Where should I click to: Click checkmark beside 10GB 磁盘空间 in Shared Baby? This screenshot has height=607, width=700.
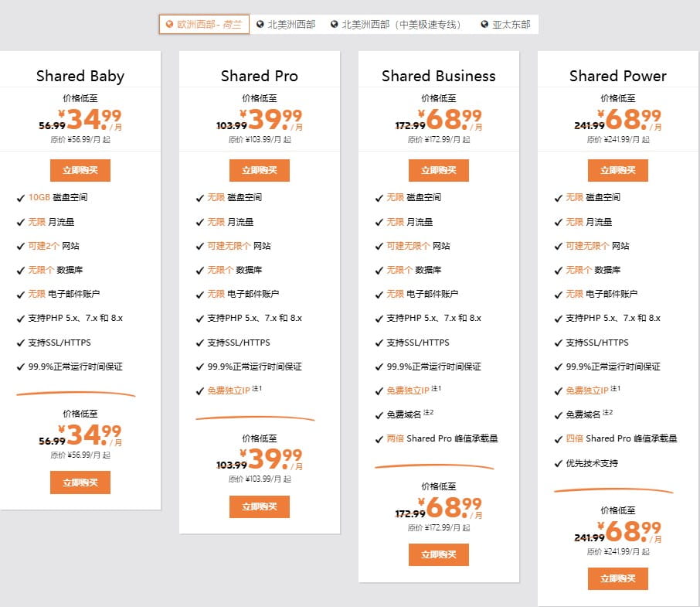tap(20, 198)
